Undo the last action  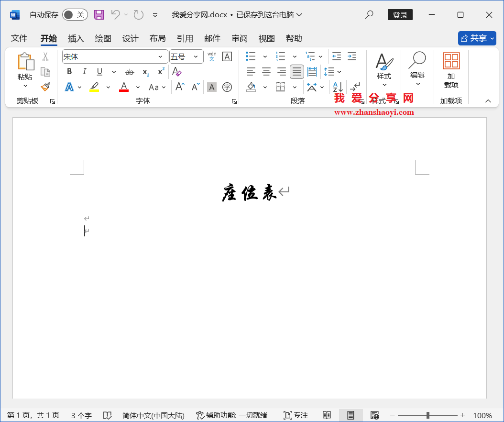click(115, 14)
